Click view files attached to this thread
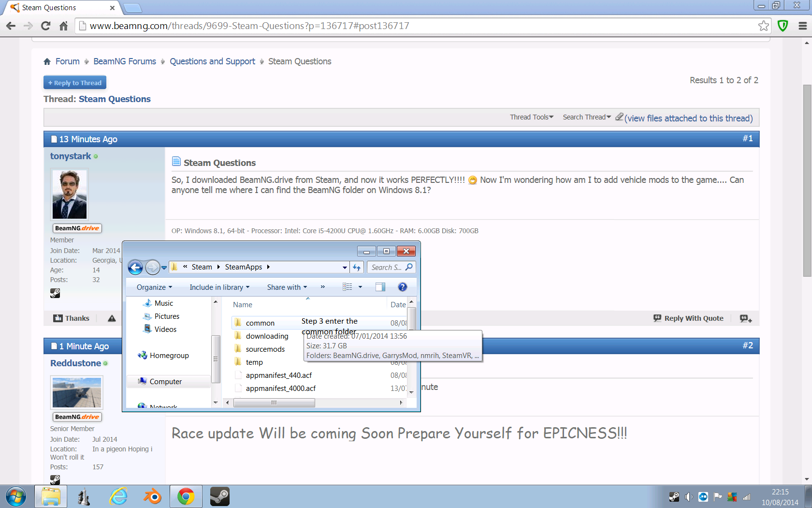 coord(689,118)
